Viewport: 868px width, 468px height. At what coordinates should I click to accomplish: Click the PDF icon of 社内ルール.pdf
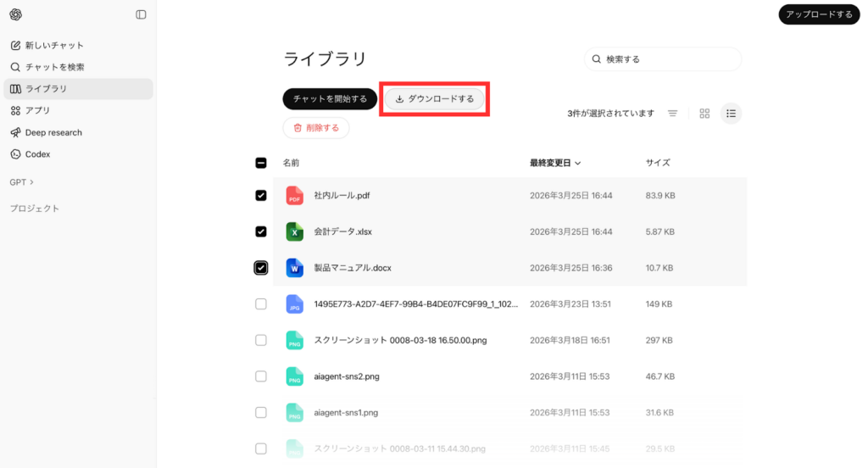294,196
